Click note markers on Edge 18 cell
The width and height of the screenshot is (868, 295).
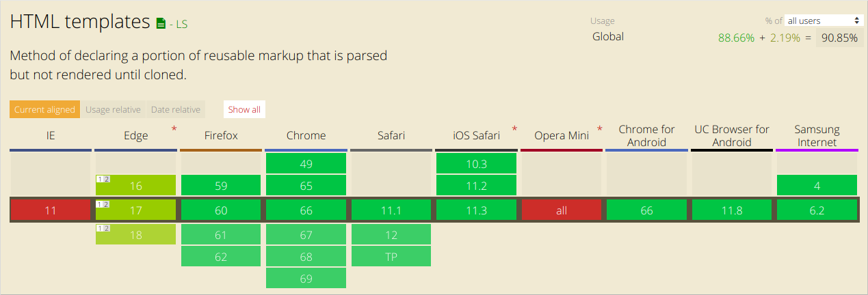click(x=103, y=228)
